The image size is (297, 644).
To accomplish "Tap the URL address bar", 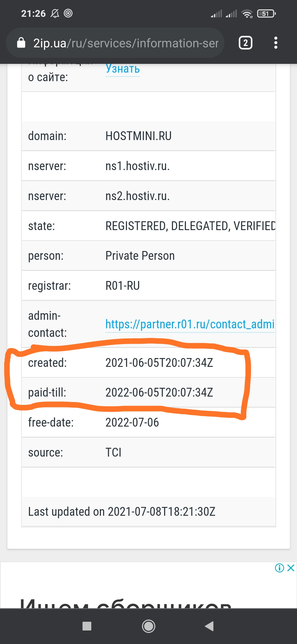I will pos(125,43).
